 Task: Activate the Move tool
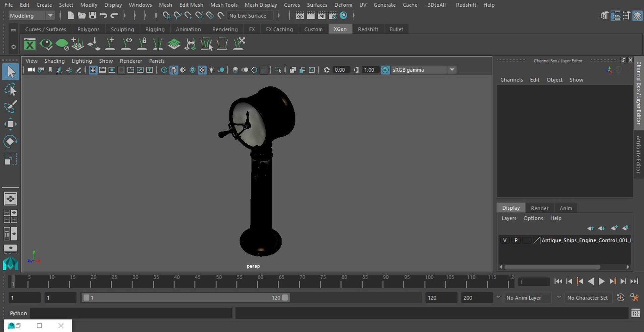[x=10, y=124]
